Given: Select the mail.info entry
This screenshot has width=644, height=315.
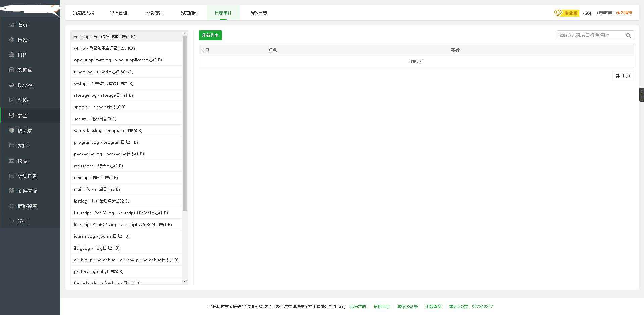Looking at the screenshot, I should [x=126, y=189].
